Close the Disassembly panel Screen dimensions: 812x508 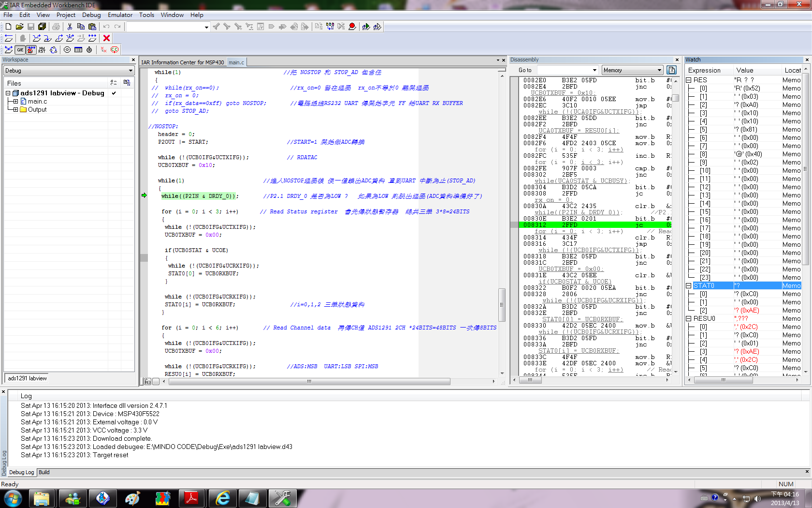coord(677,60)
